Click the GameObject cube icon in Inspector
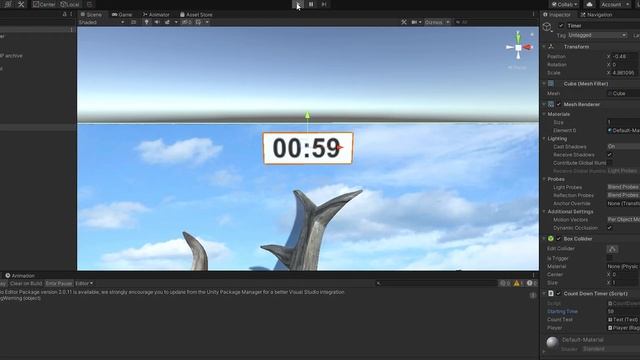This screenshot has height=360, width=640. 547,27
